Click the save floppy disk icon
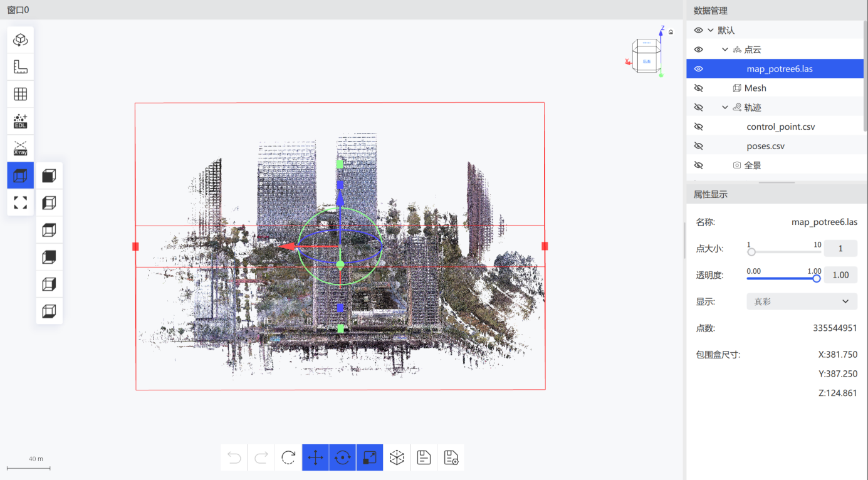The height and width of the screenshot is (480, 868). [x=424, y=457]
